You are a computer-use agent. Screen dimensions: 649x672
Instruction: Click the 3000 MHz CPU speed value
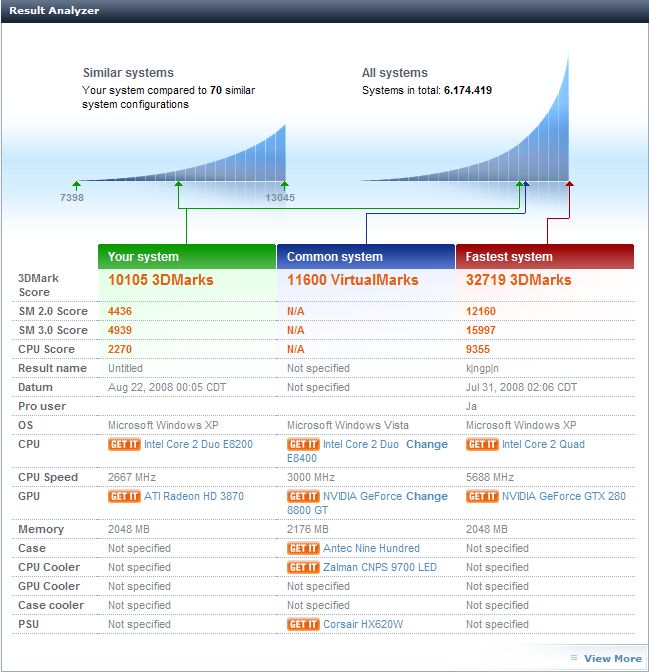(x=311, y=477)
